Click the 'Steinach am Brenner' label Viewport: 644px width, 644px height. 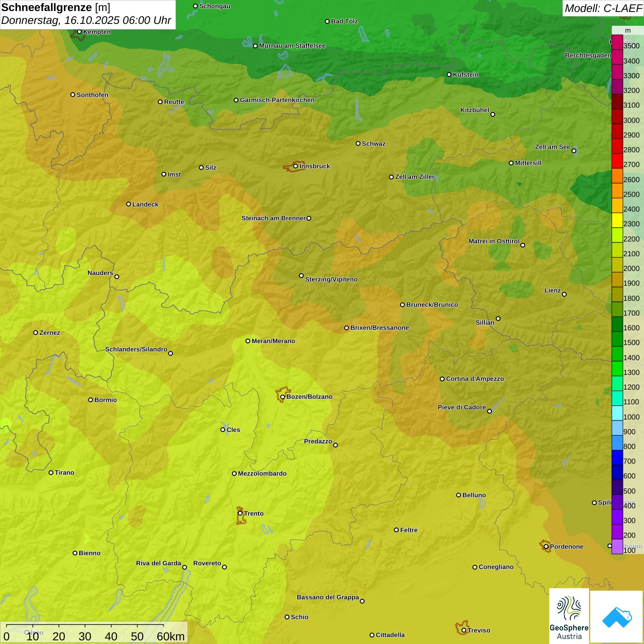point(273,218)
